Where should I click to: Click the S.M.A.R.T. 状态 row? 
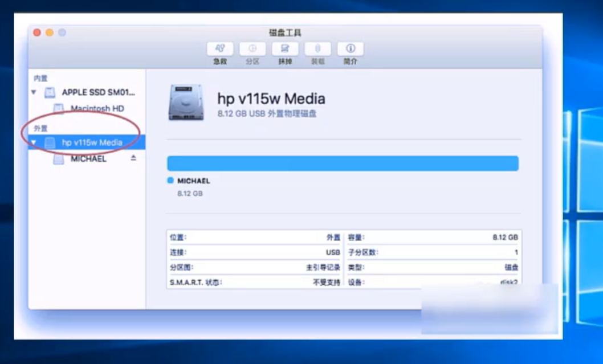click(x=254, y=283)
